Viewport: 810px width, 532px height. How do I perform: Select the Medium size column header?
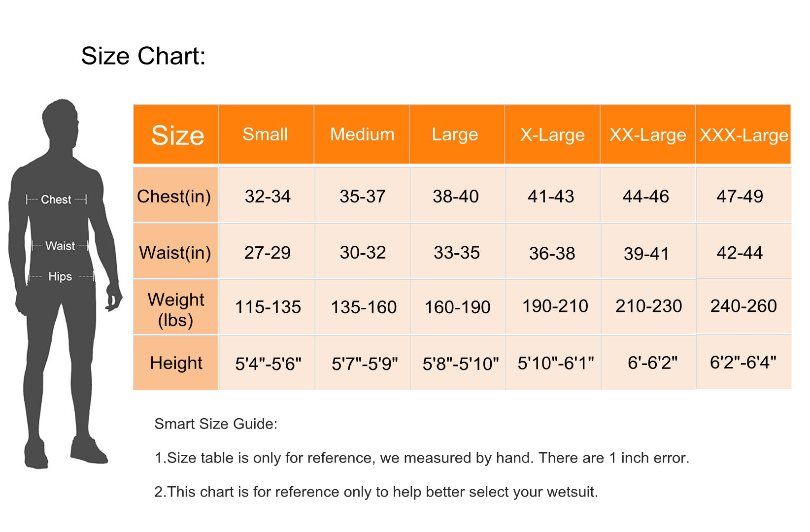pyautogui.click(x=362, y=134)
